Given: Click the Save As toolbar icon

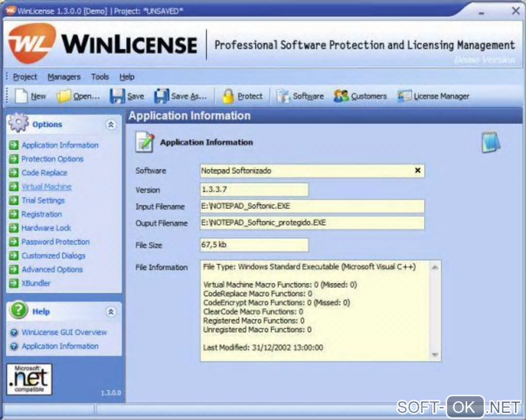Looking at the screenshot, I should 162,96.
